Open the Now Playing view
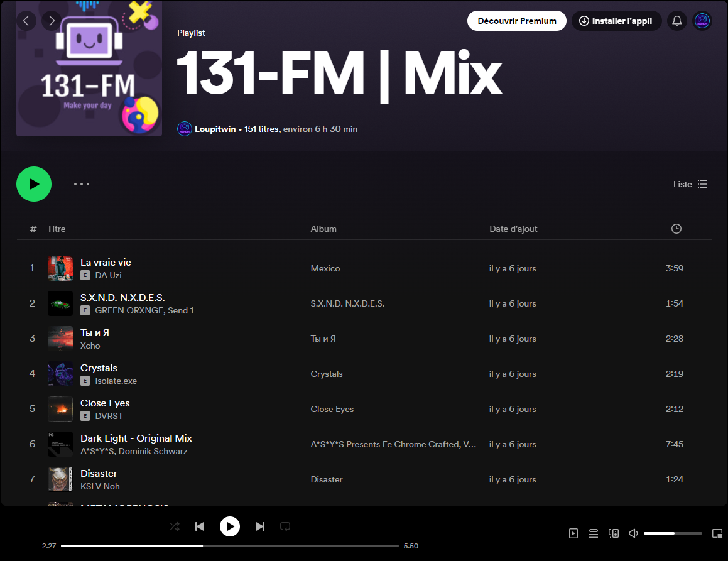Image resolution: width=728 pixels, height=561 pixels. click(x=573, y=533)
